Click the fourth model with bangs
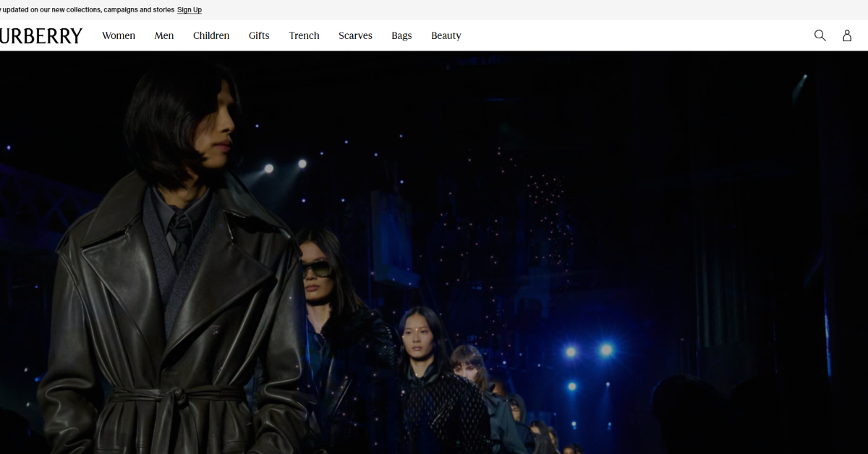Image resolution: width=868 pixels, height=454 pixels. coord(469,364)
